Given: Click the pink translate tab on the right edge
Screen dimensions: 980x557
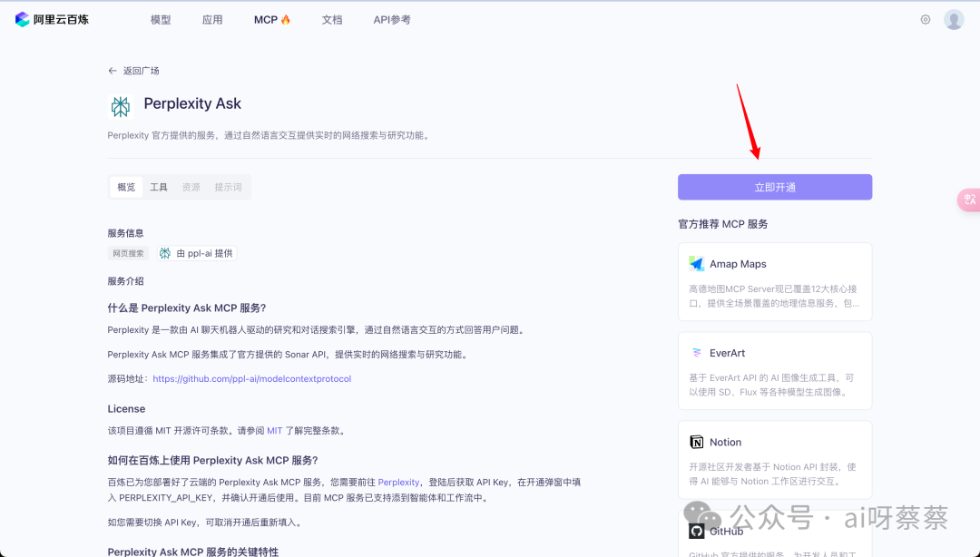Looking at the screenshot, I should click(x=971, y=200).
